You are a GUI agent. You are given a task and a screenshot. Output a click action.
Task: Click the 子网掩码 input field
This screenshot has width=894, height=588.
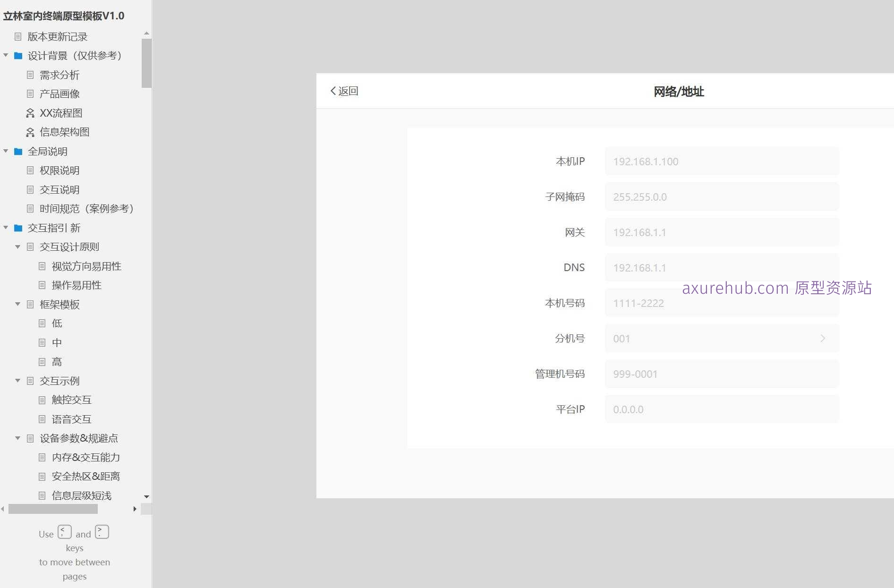coord(722,196)
